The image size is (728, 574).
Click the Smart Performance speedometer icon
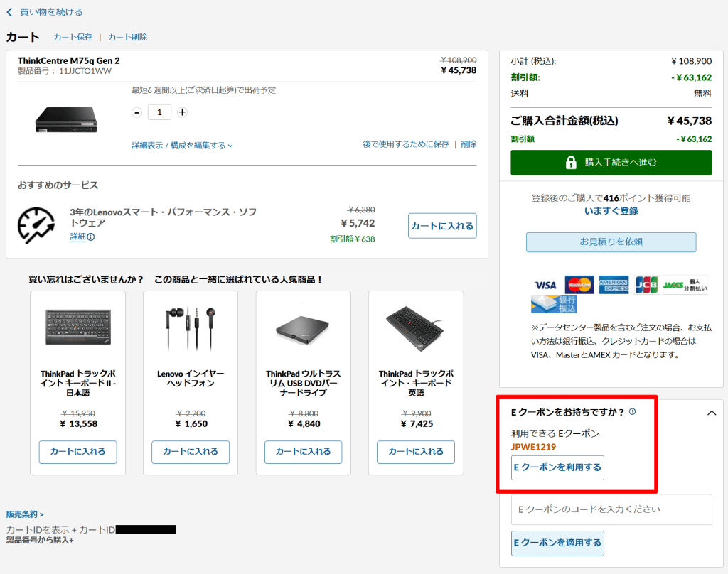36,225
